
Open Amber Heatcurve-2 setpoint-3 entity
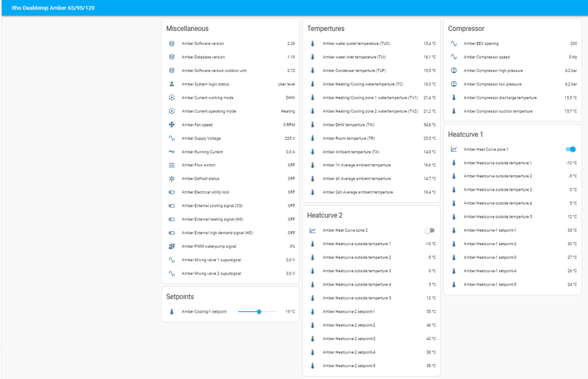point(372,339)
